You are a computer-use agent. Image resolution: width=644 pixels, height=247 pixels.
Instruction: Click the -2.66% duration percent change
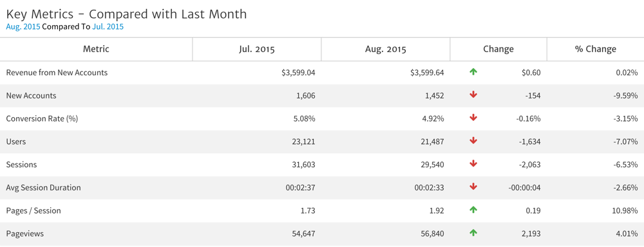(x=625, y=188)
